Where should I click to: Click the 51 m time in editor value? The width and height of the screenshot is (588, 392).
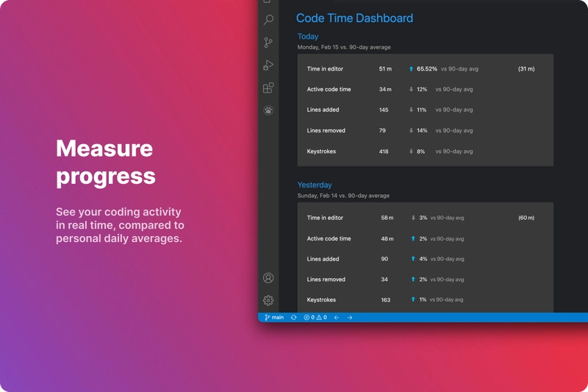point(385,69)
